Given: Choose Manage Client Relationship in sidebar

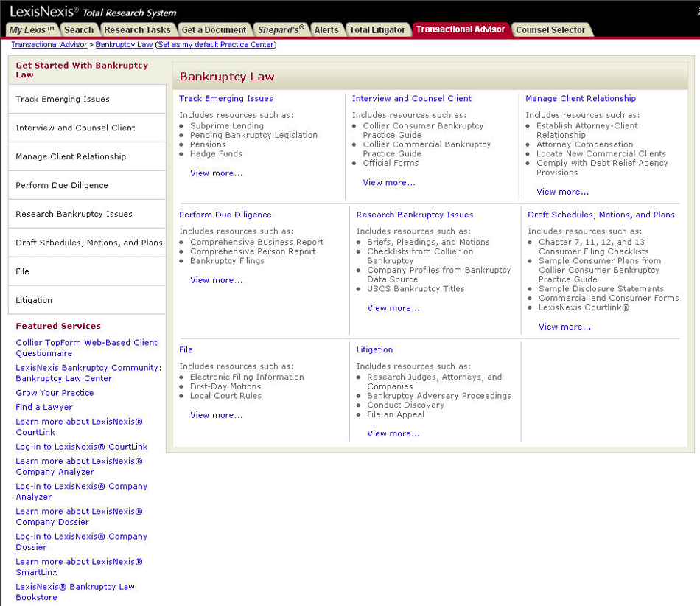Looking at the screenshot, I should [x=87, y=156].
